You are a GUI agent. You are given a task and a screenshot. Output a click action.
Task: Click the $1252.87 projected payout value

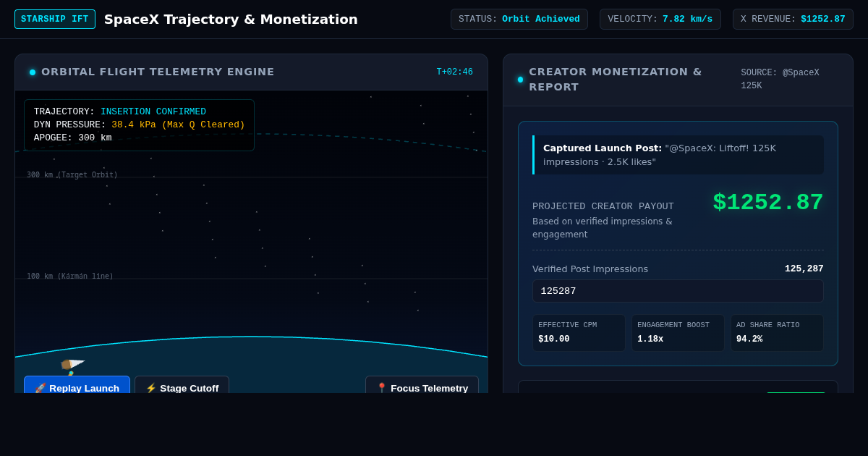768,203
